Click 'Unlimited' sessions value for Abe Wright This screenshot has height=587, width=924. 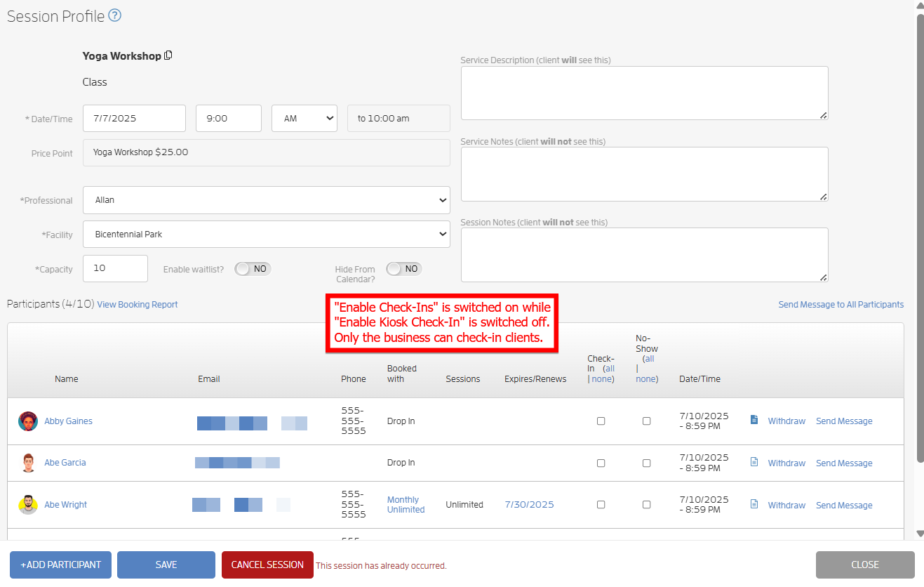point(464,505)
